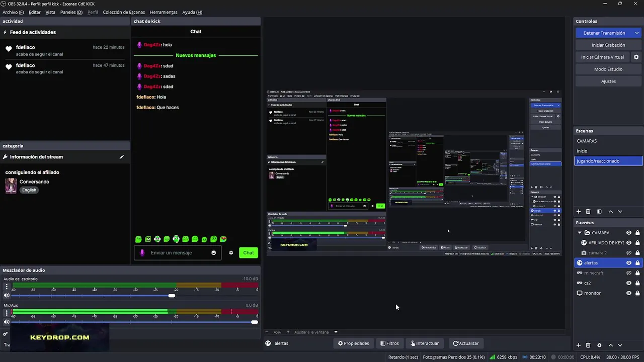Move the selected scene down
Viewport: 644px width, 362px height.
click(620, 212)
